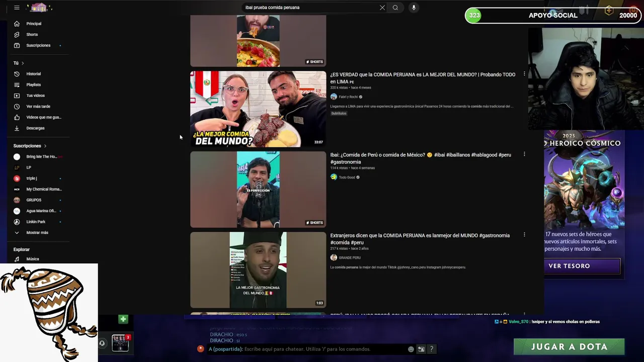Click the APOYO SOCIAL progress bar
Image resolution: width=644 pixels, height=362 pixels.
pos(553,16)
